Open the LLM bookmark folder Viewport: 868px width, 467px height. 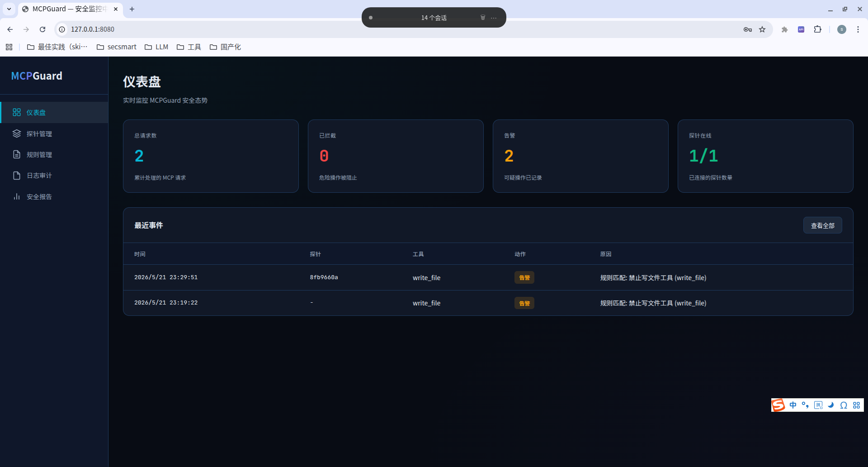pos(156,47)
